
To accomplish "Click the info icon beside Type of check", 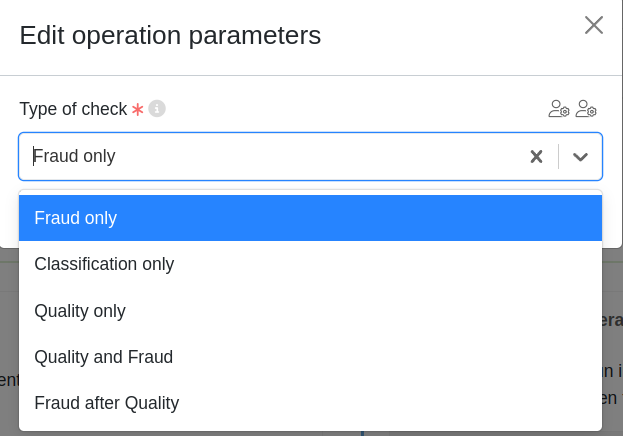I will (157, 108).
